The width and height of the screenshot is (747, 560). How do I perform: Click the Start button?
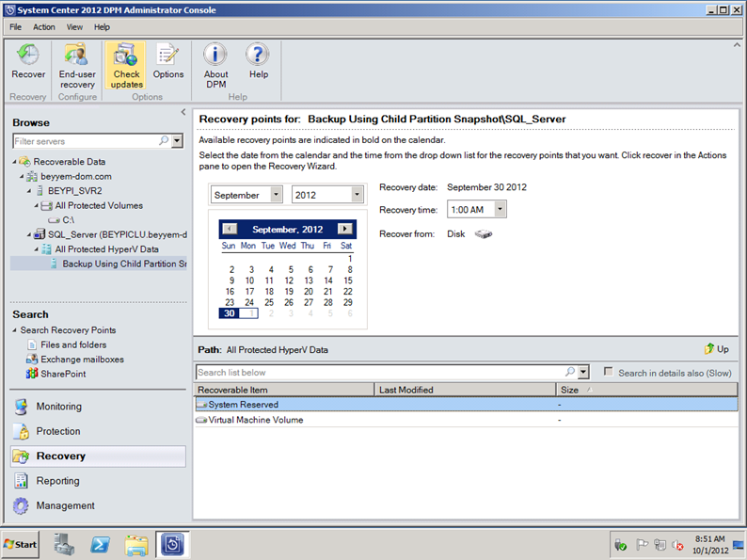click(20, 544)
